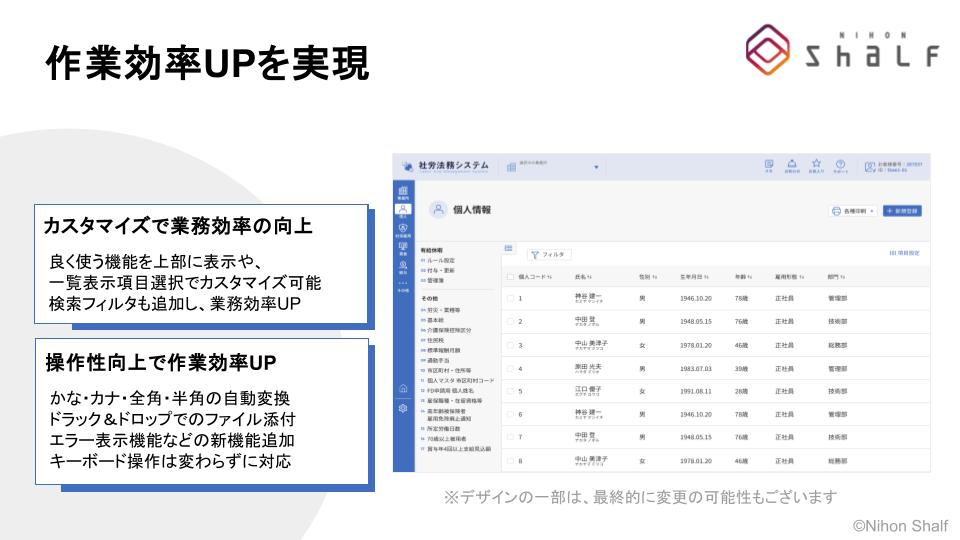This screenshot has width=960, height=540.
Task: Click the blue 新規登録 button
Action: coord(902,211)
